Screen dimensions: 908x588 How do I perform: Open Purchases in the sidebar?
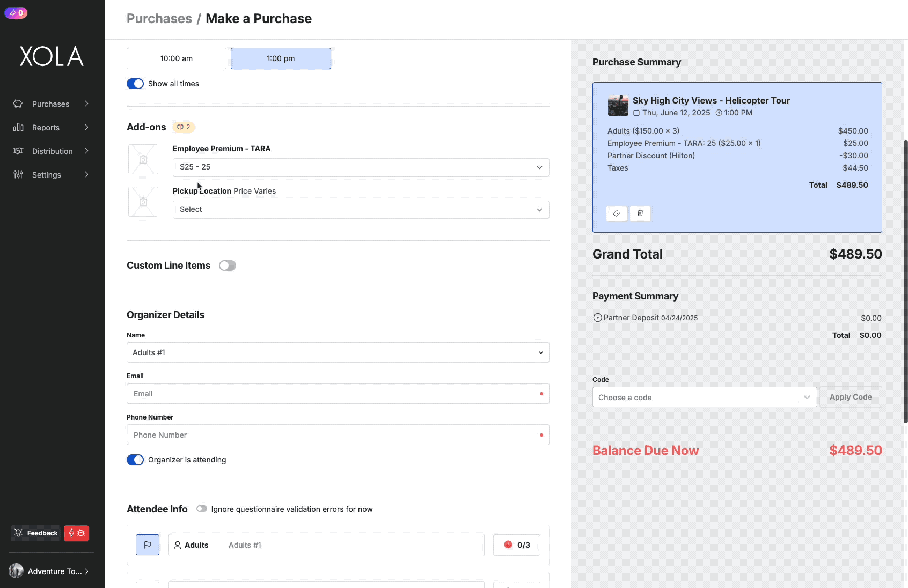(x=51, y=104)
